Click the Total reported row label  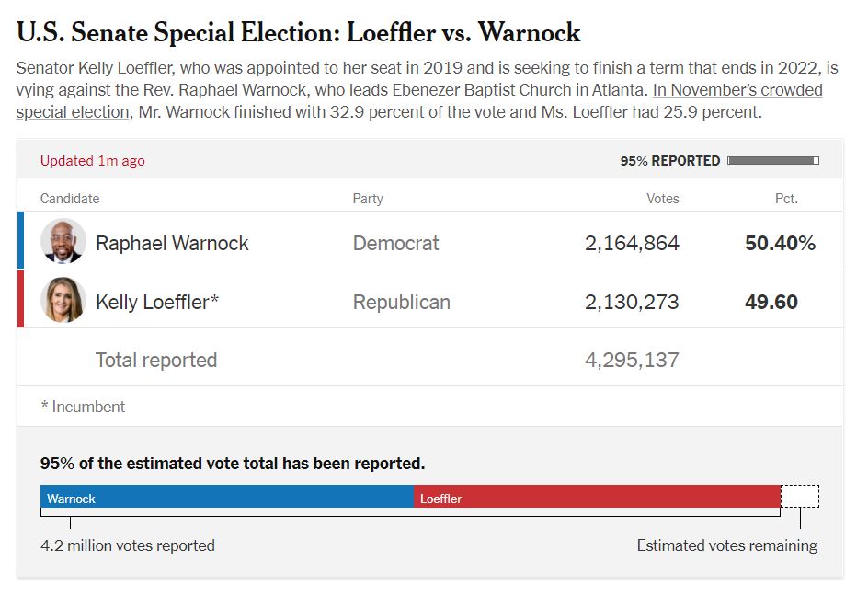point(156,361)
